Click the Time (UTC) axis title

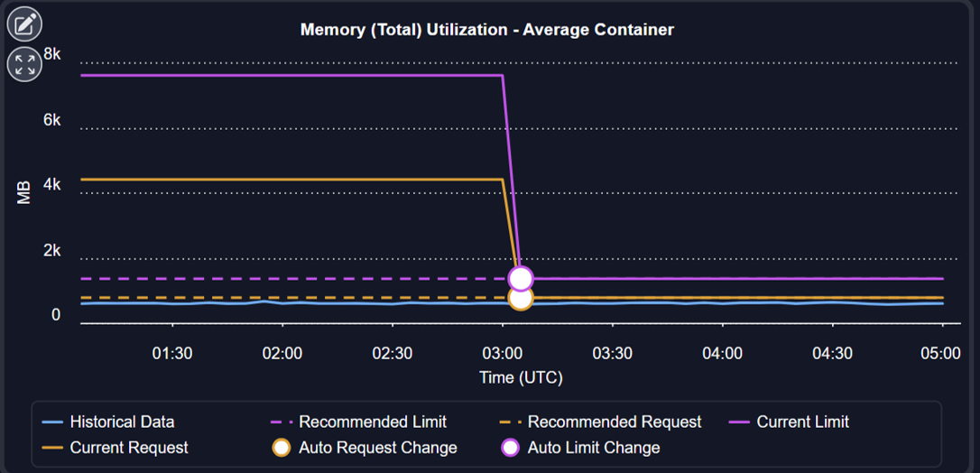click(x=521, y=377)
